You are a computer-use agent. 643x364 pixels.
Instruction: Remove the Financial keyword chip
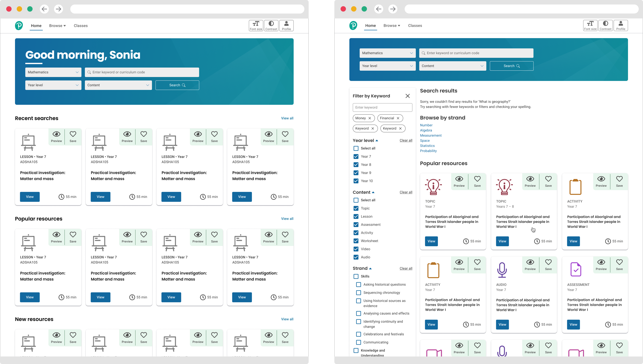pyautogui.click(x=398, y=118)
